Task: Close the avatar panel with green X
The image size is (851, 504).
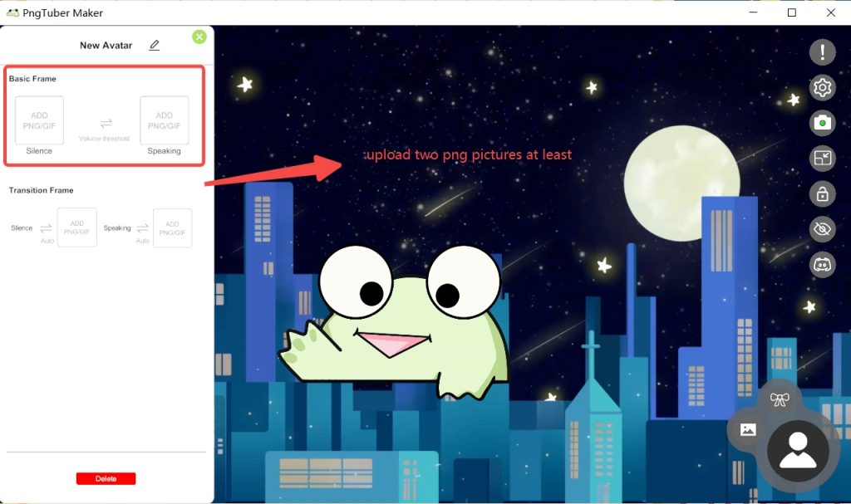Action: [199, 37]
